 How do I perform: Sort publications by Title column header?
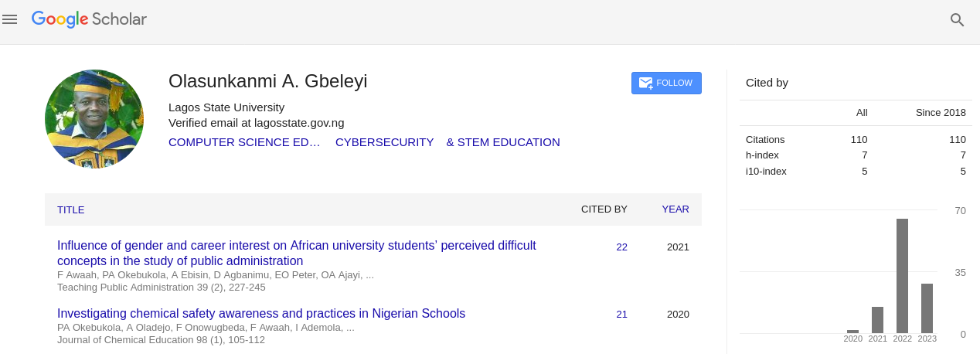70,209
